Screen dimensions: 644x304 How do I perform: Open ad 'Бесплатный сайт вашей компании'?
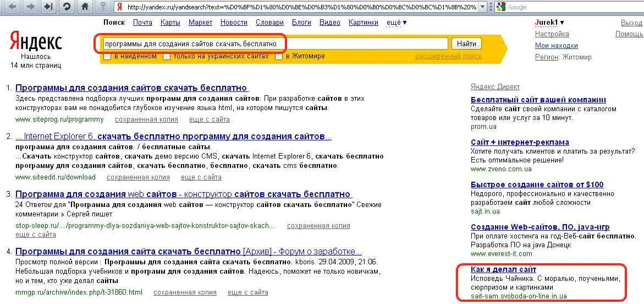tap(538, 100)
